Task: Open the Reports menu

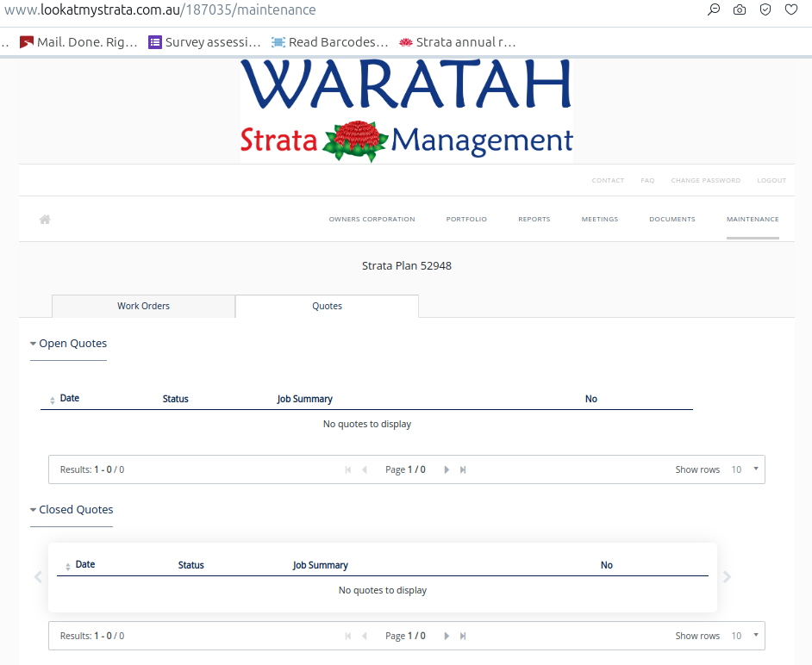Action: coord(534,220)
